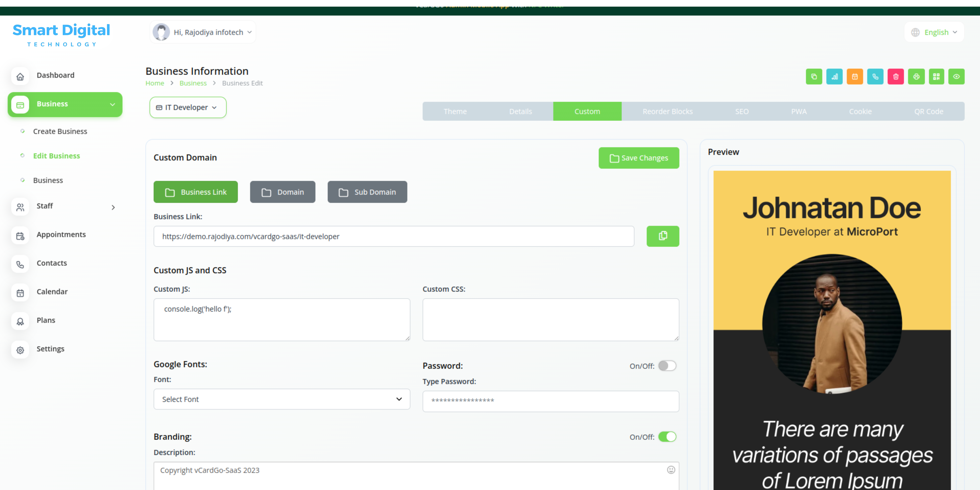This screenshot has width=980, height=490.
Task: Open the IT Developer business dropdown
Action: click(x=188, y=107)
